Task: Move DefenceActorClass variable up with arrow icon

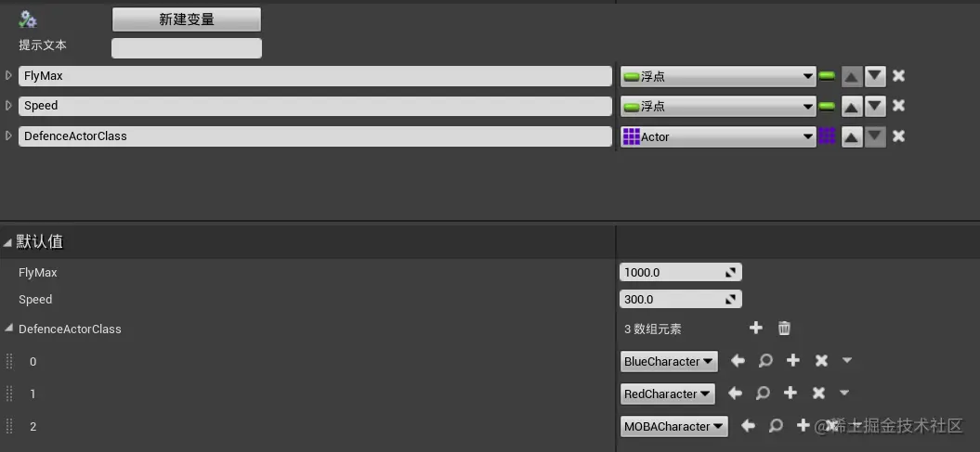Action: (851, 136)
